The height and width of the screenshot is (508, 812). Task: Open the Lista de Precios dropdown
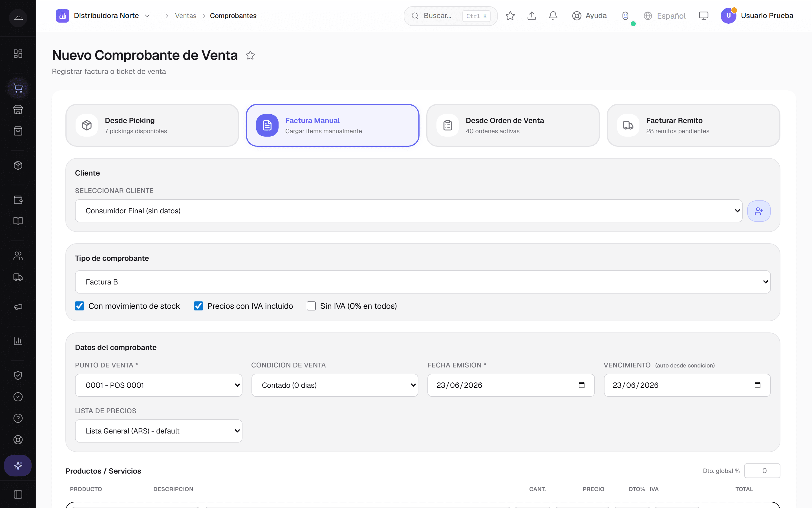click(158, 431)
